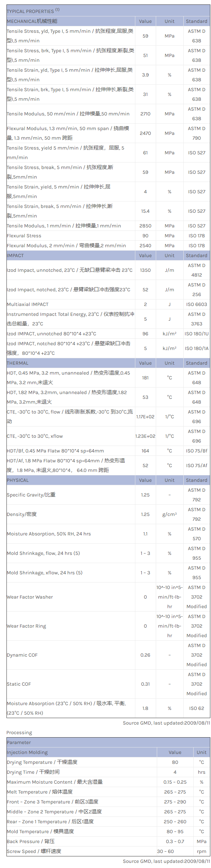
Task: Select the THERMAL section header
Action: click(x=18, y=363)
